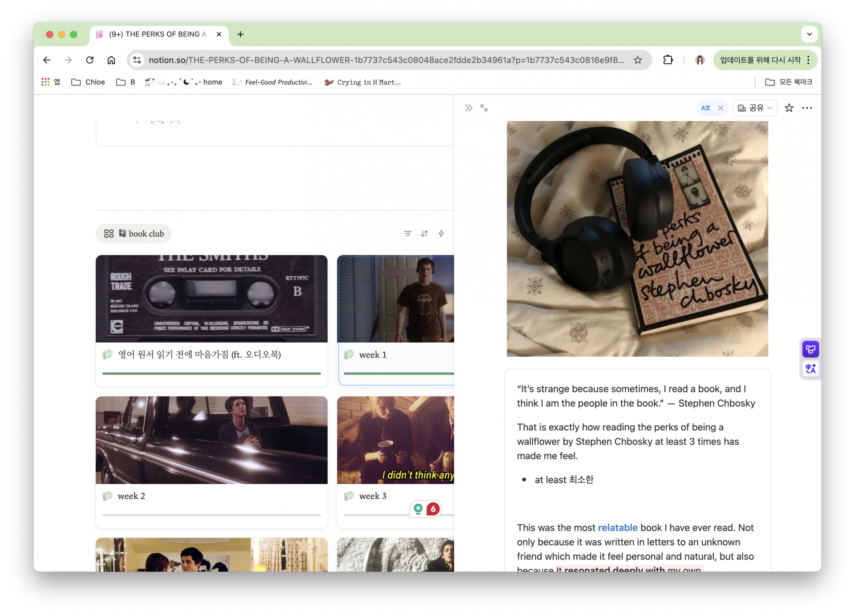Click the browser forward arrow

(x=68, y=60)
